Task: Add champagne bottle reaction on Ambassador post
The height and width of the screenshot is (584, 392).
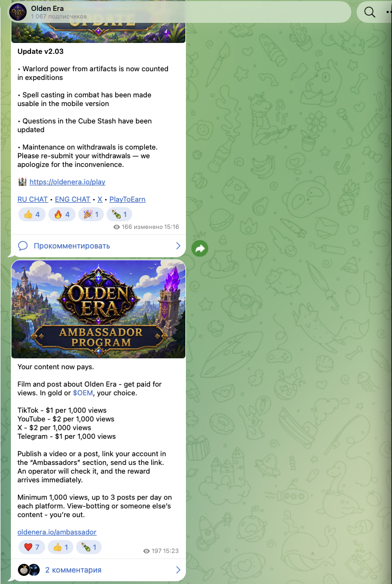Action: (x=89, y=547)
